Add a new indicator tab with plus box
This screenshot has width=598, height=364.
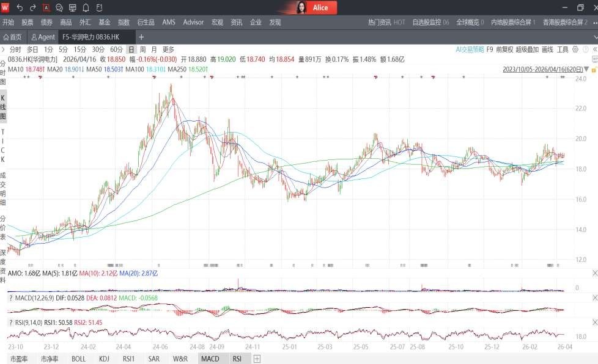(x=257, y=359)
